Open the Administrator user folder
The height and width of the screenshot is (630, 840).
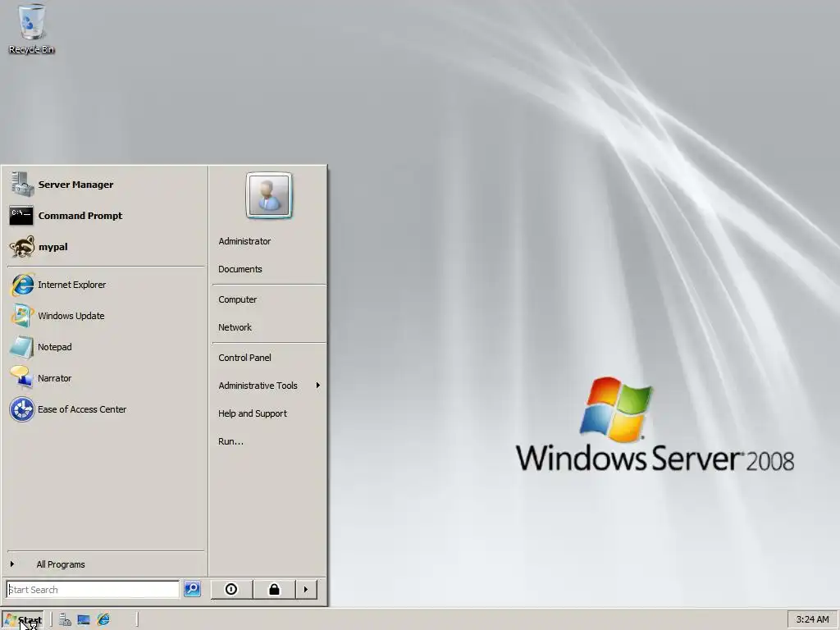click(x=244, y=241)
